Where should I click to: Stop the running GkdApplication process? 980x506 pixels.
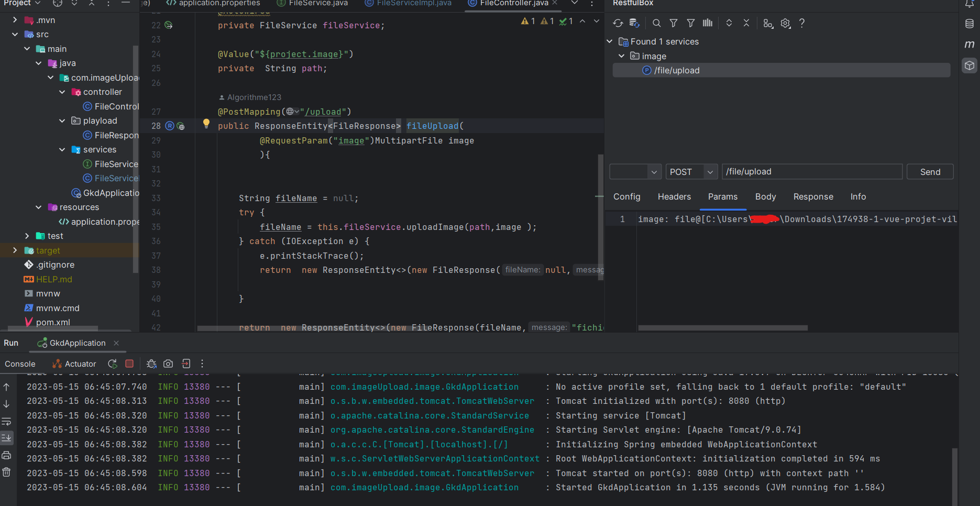pyautogui.click(x=129, y=363)
